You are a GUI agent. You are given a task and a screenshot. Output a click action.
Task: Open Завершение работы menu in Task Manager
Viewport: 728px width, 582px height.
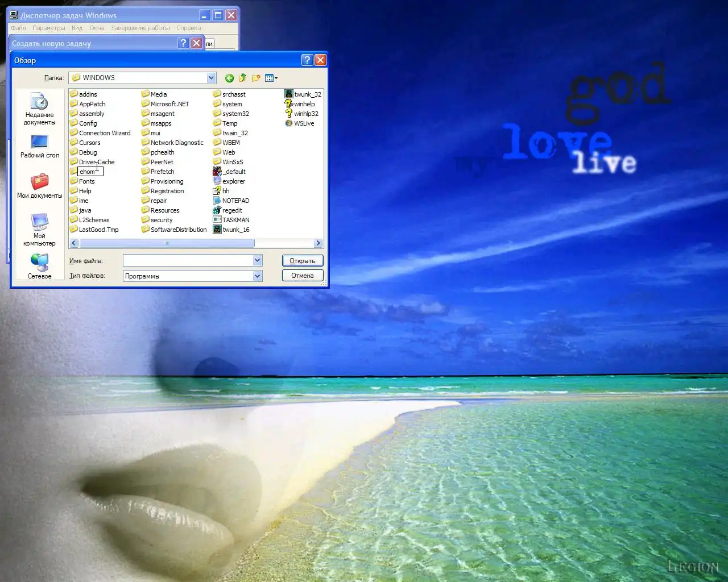[x=140, y=28]
